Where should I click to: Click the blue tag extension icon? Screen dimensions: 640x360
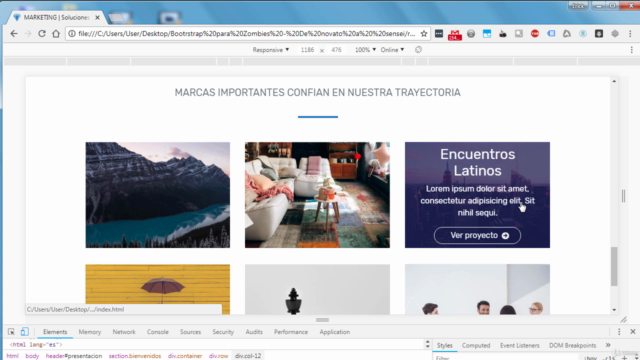pos(551,34)
